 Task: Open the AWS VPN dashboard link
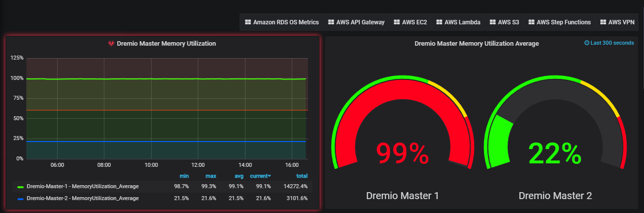618,22
